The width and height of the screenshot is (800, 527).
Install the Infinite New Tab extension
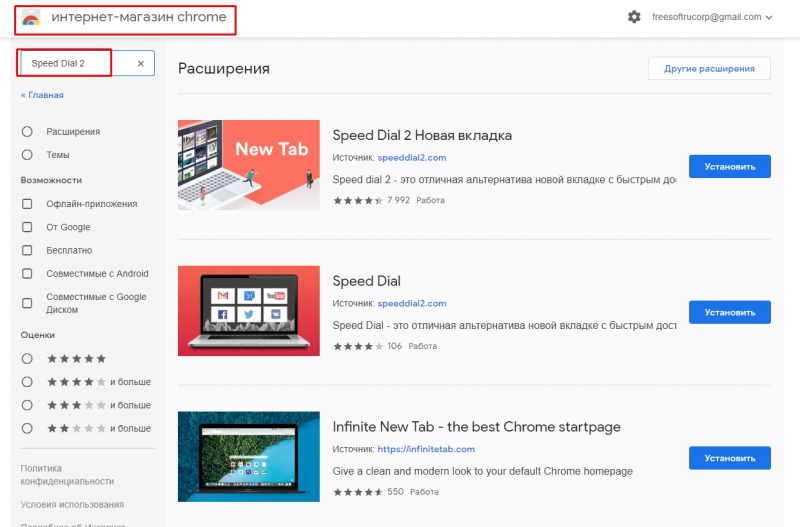(x=730, y=458)
